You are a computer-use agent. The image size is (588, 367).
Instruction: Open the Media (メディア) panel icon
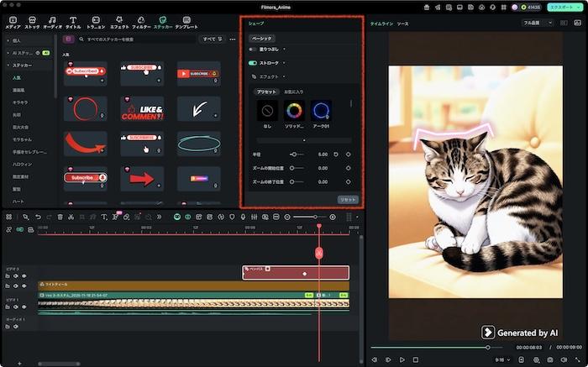click(x=13, y=21)
